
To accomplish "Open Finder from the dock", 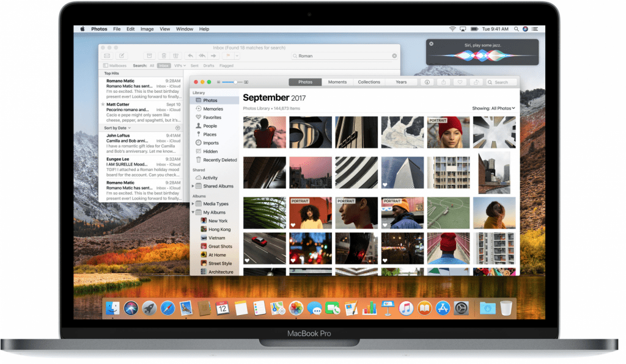I will (112, 308).
